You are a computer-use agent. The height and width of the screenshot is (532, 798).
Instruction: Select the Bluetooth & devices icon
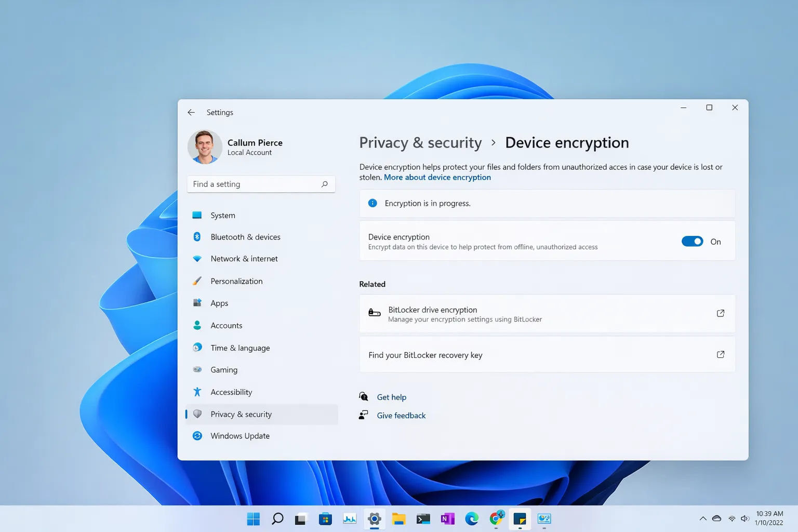pos(197,236)
